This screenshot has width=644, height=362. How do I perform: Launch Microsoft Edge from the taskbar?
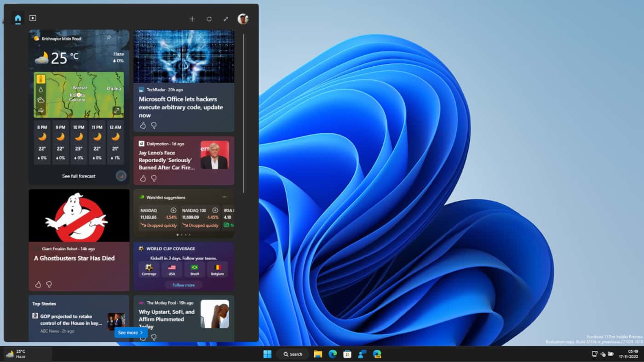[333, 354]
